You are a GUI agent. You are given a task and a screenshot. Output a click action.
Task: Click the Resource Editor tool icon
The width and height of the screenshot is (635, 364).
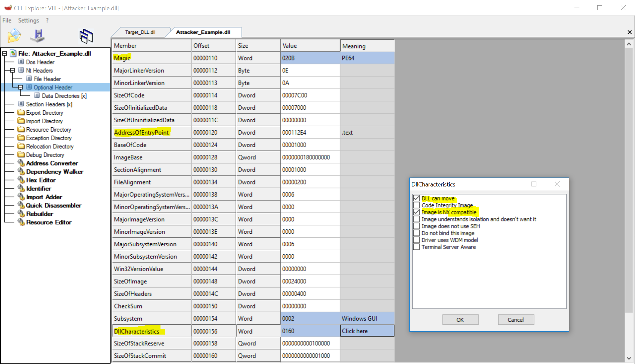21,222
